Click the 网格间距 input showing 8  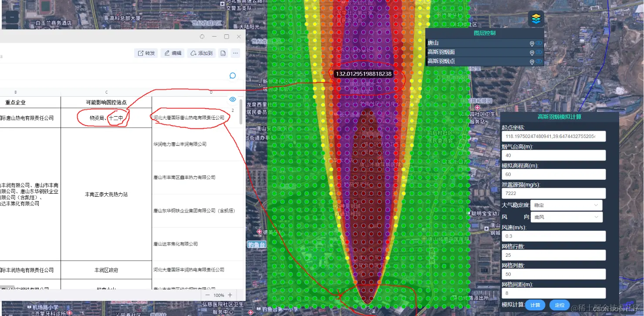point(554,293)
